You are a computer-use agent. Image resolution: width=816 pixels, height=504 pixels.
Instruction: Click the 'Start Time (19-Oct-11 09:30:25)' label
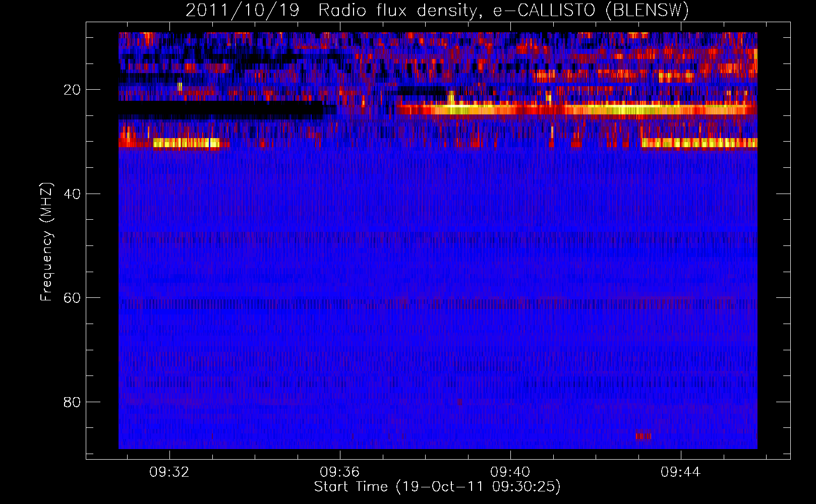437,487
